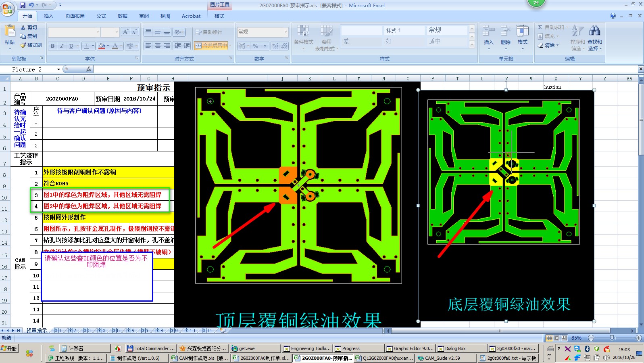Screen dimensions: 644x363
Task: Open Excel Help question mark icon
Action: pyautogui.click(x=613, y=16)
